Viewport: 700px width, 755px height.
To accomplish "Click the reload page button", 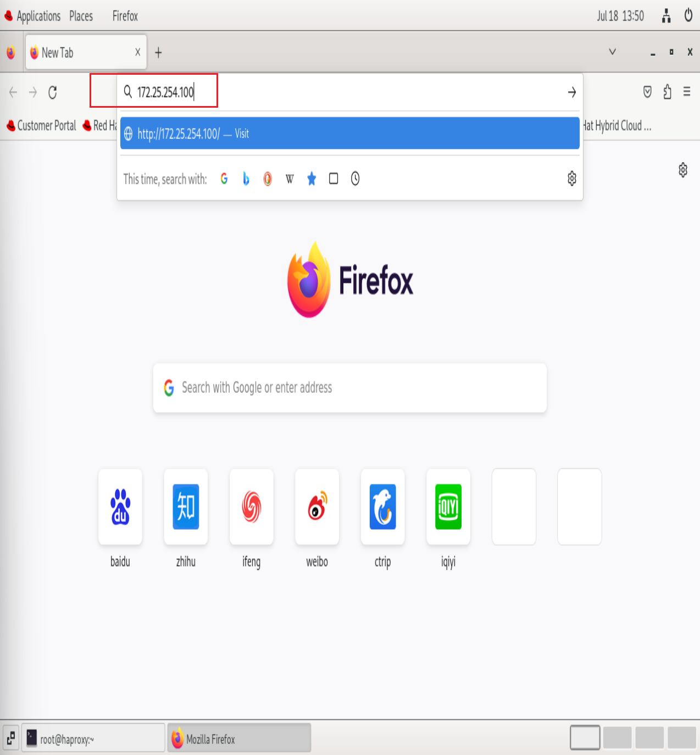I will [x=53, y=92].
